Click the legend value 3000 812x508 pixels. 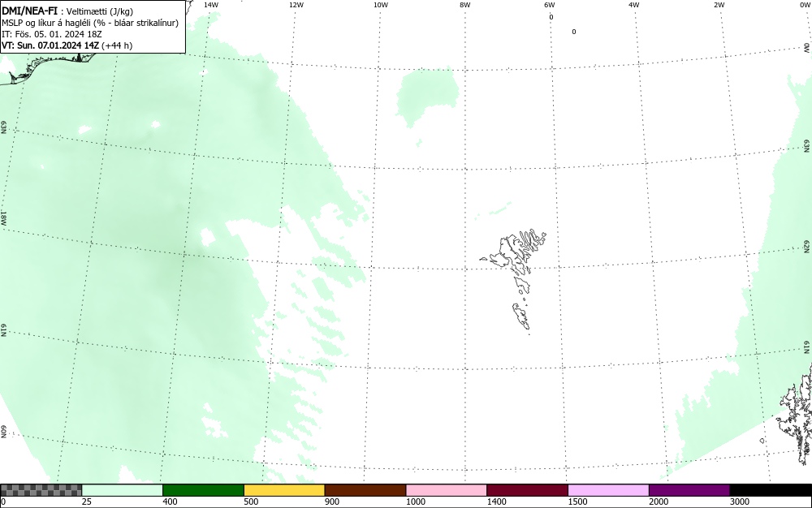740,502
